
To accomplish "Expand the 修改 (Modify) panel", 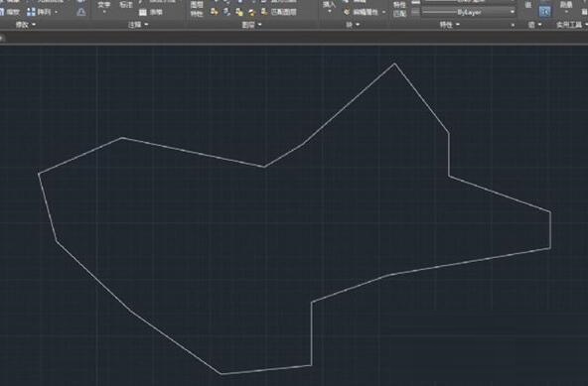I will (26, 25).
